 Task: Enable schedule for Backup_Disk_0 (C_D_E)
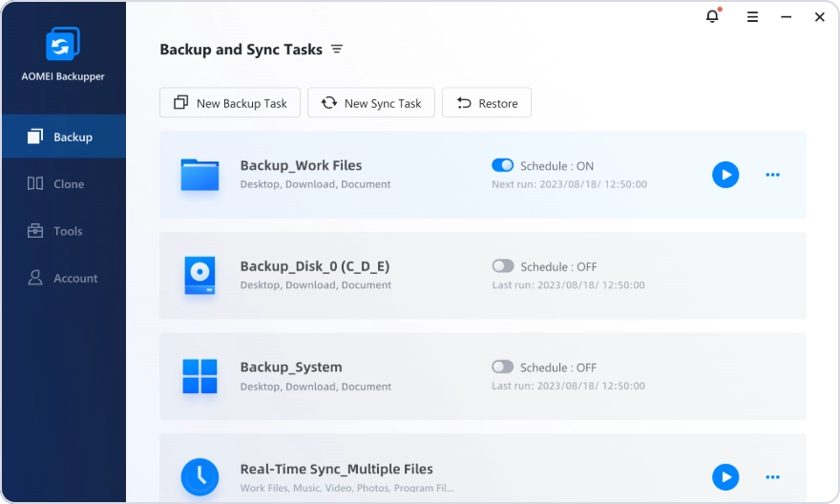point(502,266)
